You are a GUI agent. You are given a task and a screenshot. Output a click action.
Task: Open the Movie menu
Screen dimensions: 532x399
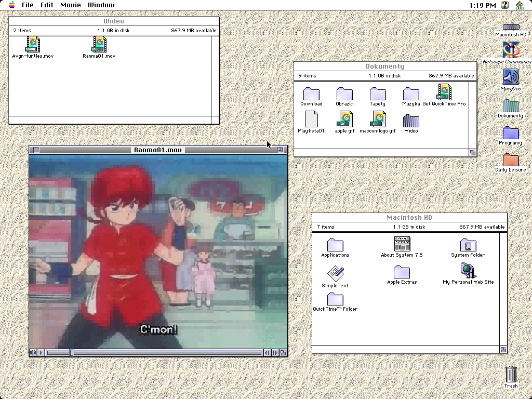[x=70, y=5]
